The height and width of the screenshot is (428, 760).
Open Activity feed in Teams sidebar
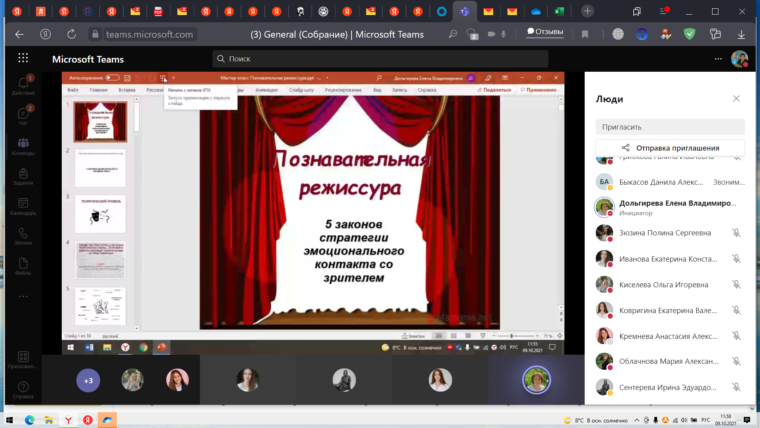22,85
